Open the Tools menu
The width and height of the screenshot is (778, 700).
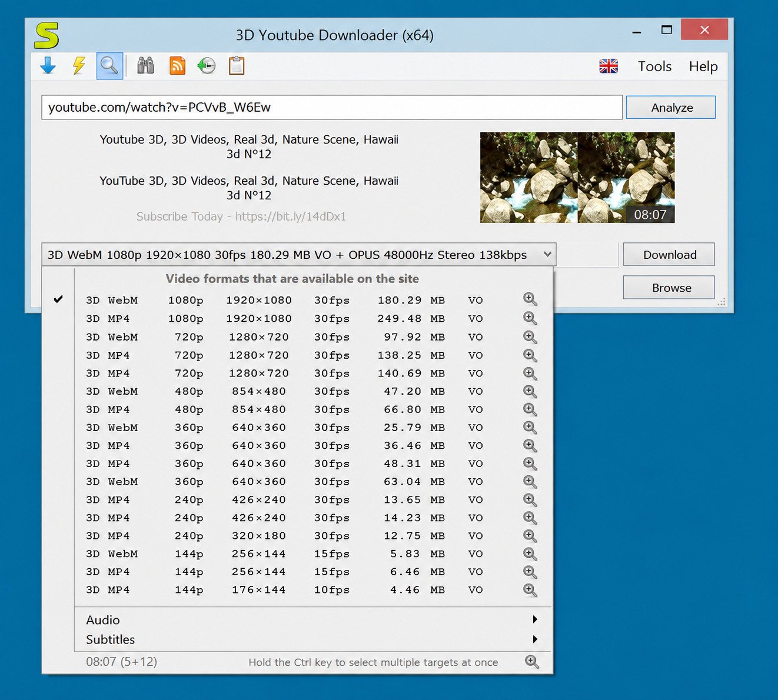654,66
